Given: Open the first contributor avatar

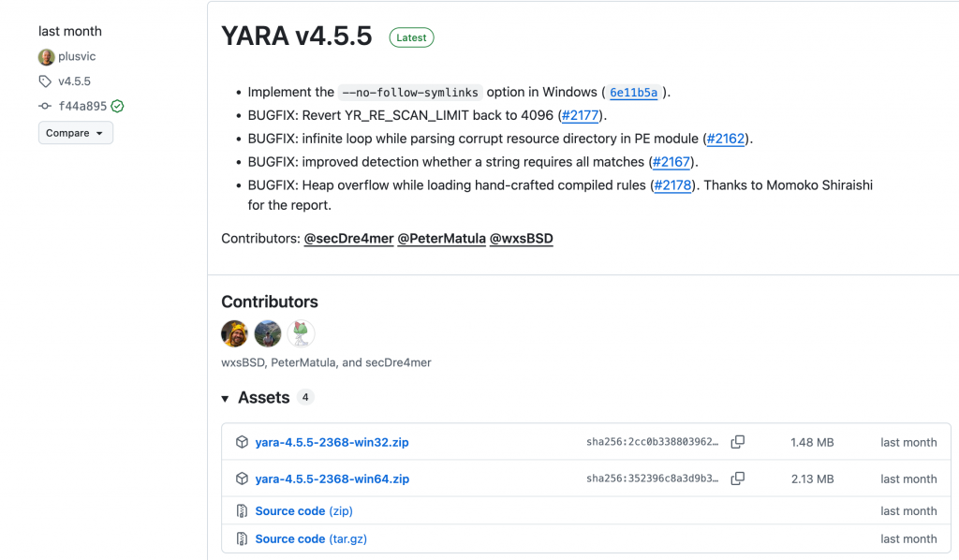Looking at the screenshot, I should click(x=234, y=333).
